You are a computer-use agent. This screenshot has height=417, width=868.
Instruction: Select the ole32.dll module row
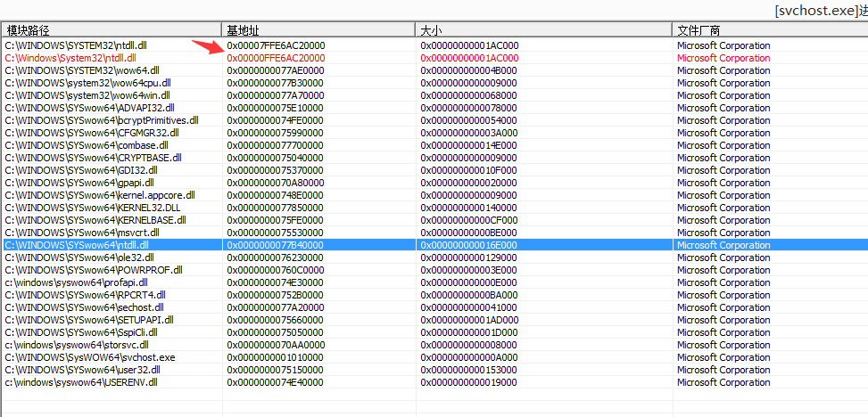coord(435,258)
